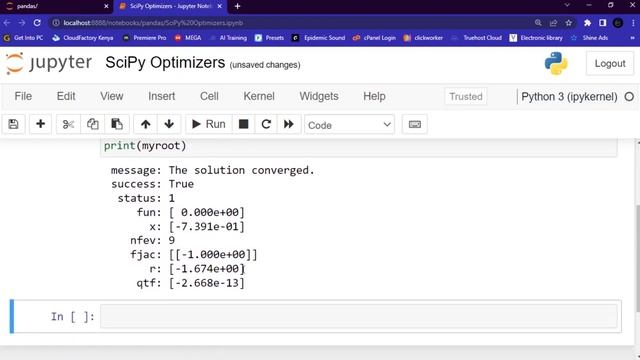The width and height of the screenshot is (640, 360).
Task: Select the SciPy Optimizers browser tab
Action: pos(170,6)
